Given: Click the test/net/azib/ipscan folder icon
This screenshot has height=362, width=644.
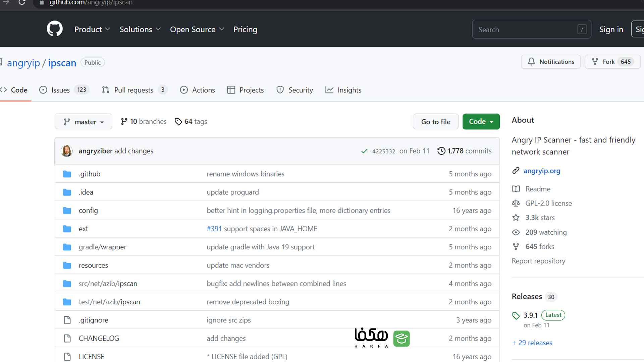Looking at the screenshot, I should pos(67,302).
